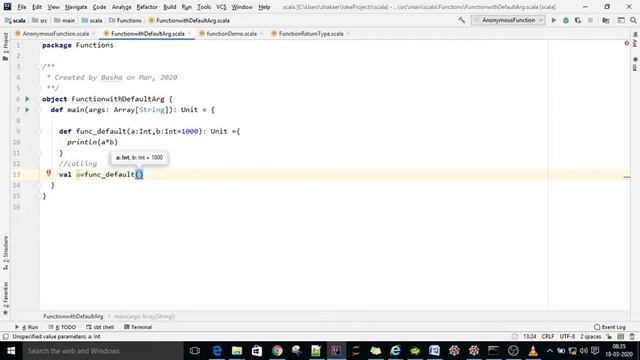
Task: Click the Build project hammer icon
Action: point(462,20)
